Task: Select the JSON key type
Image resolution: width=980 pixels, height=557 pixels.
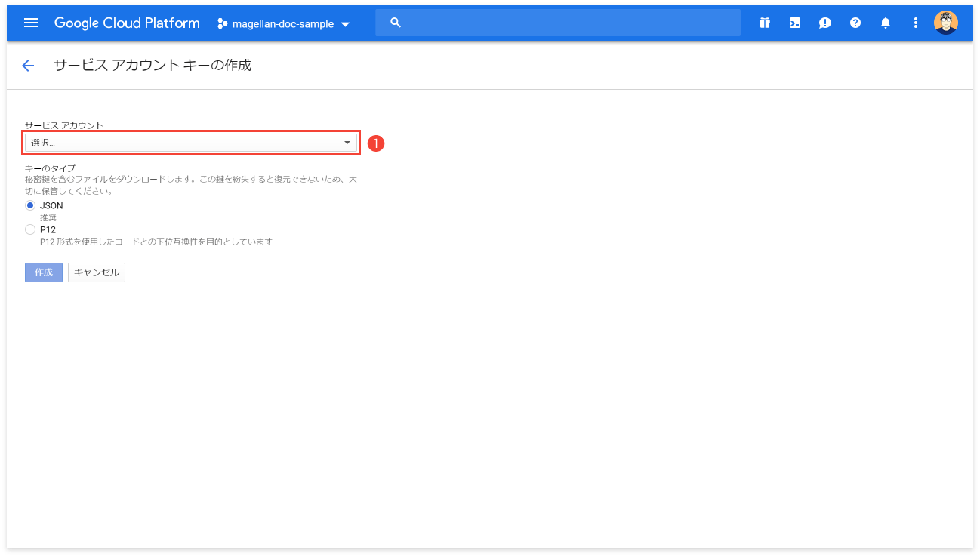Action: point(30,205)
